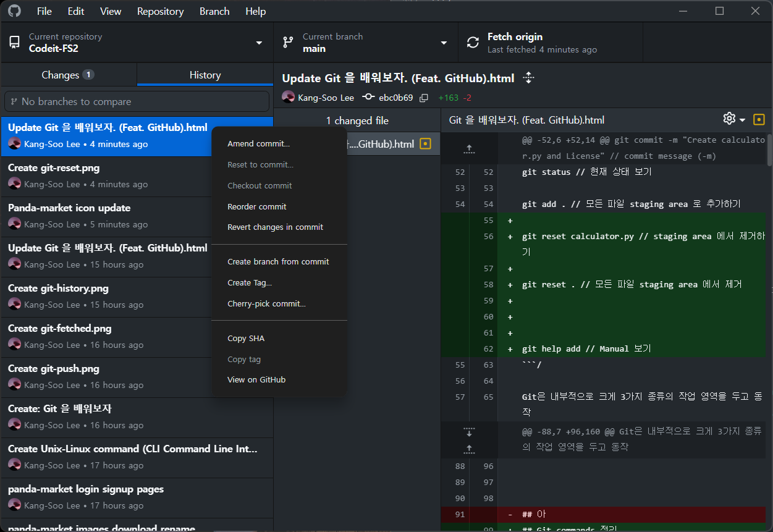The height and width of the screenshot is (532, 773).
Task: Click the Fetch origin sync arrows icon
Action: tap(473, 42)
